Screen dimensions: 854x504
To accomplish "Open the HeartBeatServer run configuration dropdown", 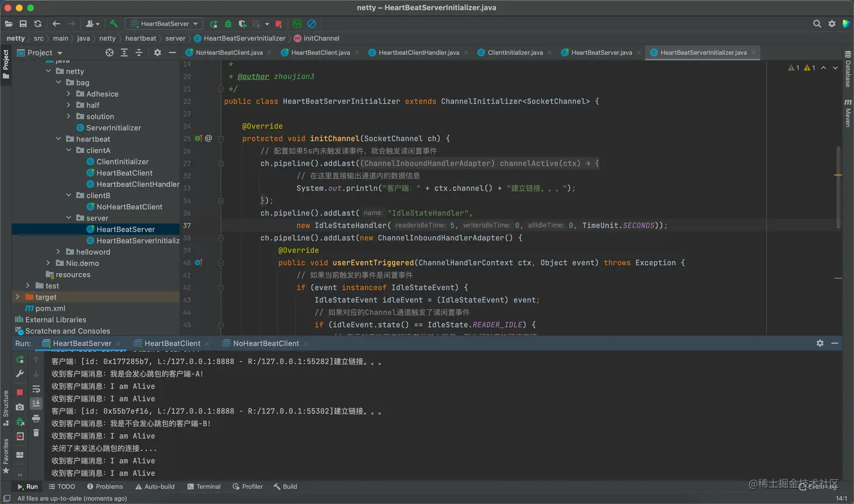I will click(x=164, y=24).
